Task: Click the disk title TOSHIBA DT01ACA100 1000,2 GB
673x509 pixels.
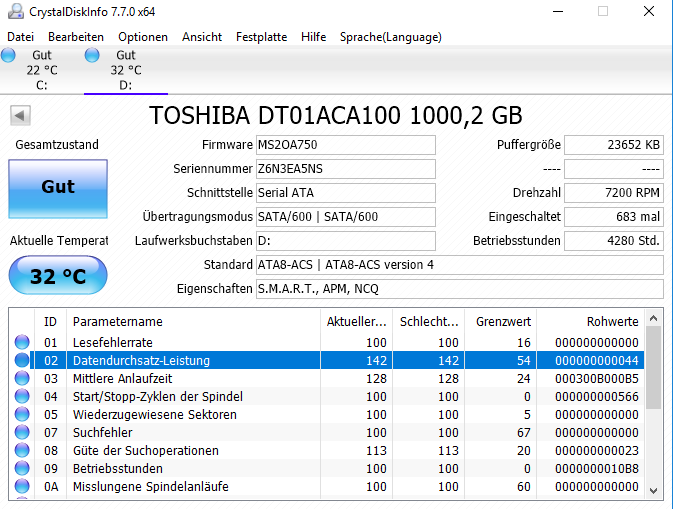Action: click(x=336, y=115)
